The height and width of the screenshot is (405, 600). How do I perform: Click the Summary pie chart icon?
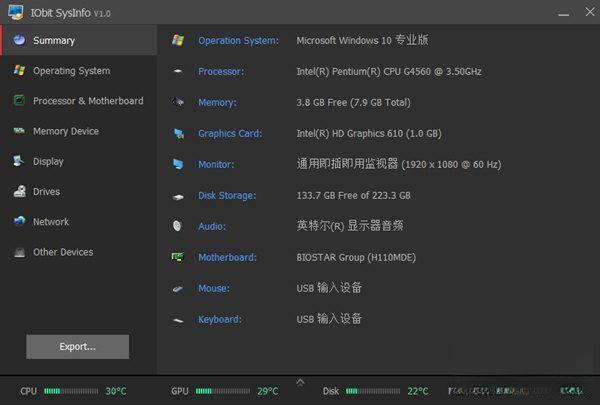click(x=19, y=40)
